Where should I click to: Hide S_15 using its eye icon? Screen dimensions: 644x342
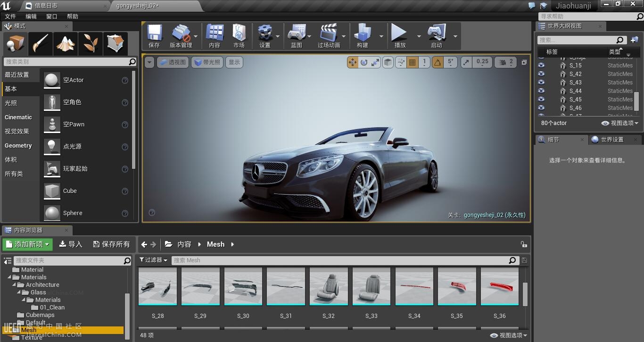(x=541, y=66)
